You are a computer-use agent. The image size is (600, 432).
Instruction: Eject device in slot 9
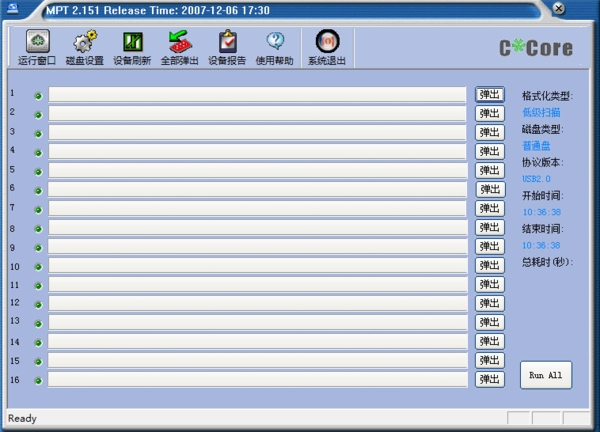[x=490, y=246]
